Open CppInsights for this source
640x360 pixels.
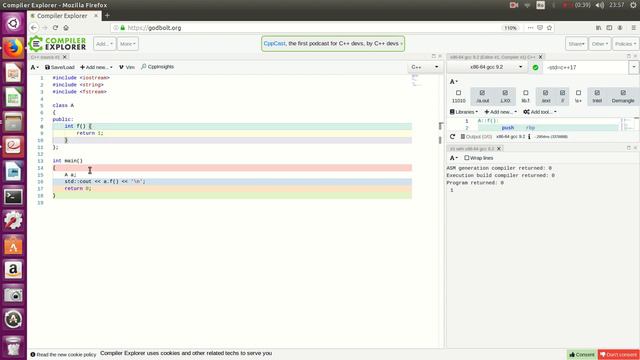[158, 67]
